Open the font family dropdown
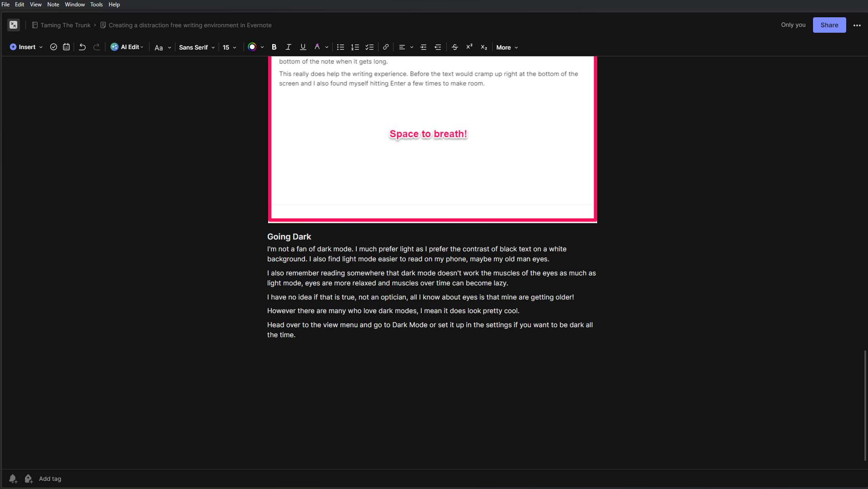 click(x=195, y=47)
